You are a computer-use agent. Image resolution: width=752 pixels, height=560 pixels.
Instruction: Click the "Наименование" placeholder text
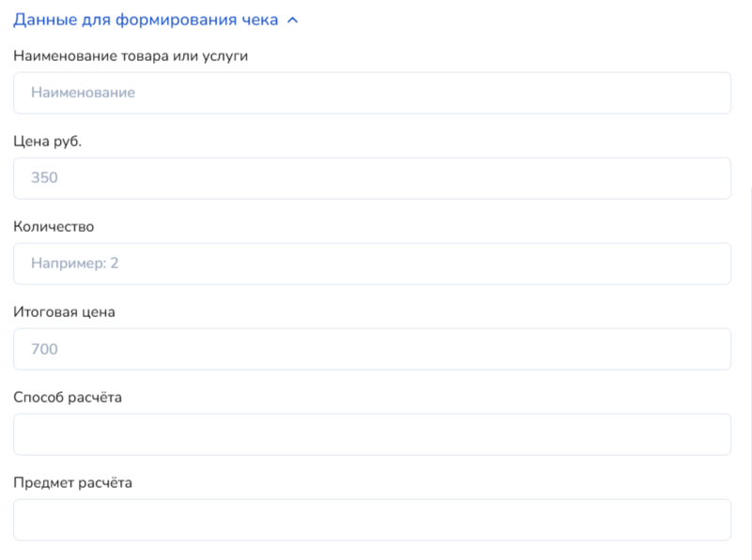pyautogui.click(x=83, y=93)
